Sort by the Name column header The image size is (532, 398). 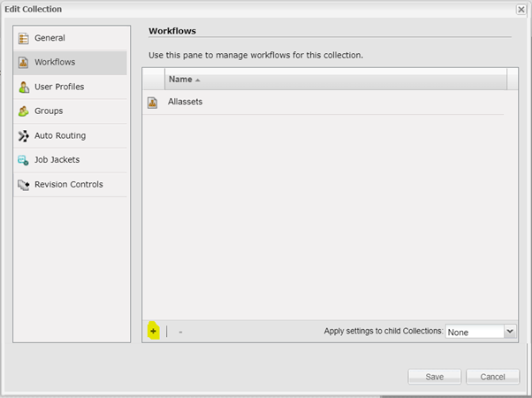336,79
